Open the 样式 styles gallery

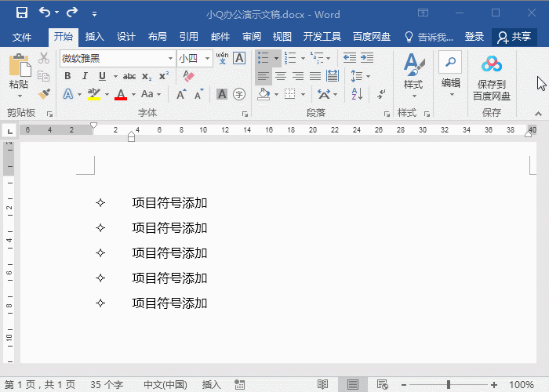(413, 75)
